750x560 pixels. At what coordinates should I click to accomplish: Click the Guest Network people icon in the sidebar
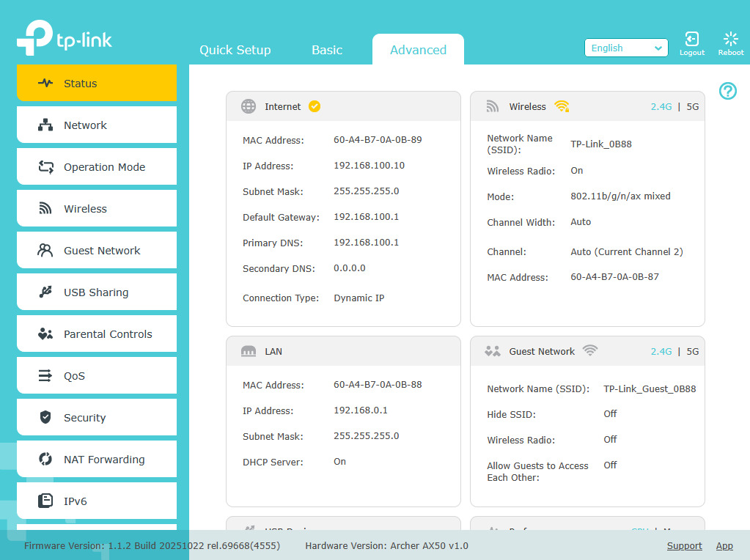[x=45, y=250]
